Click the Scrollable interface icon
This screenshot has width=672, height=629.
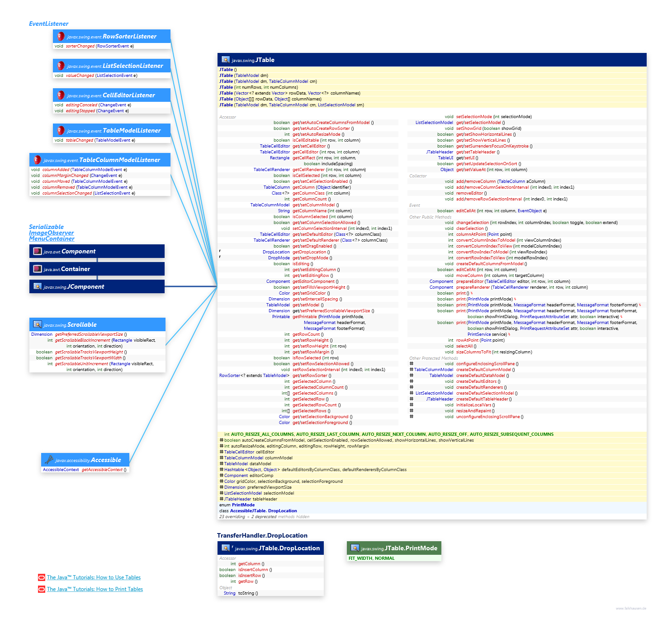point(38,324)
